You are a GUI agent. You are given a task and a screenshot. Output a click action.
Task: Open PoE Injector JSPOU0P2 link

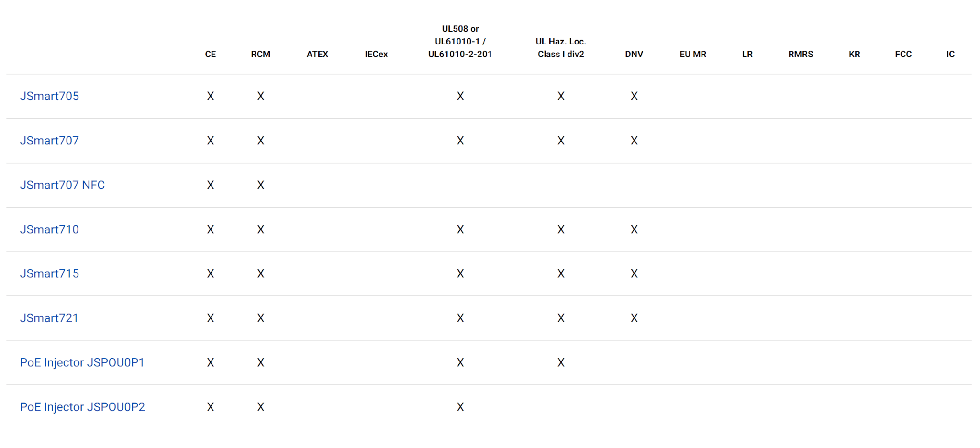point(82,407)
